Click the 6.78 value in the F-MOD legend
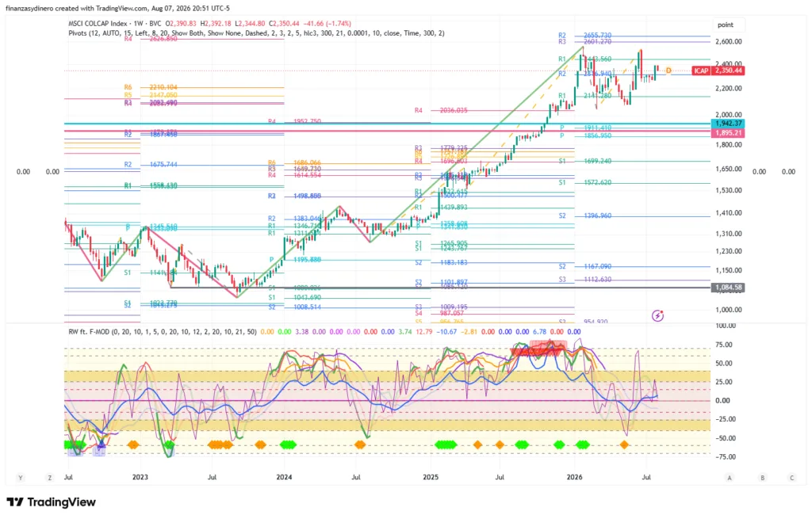This screenshot has width=812, height=519. pos(539,332)
